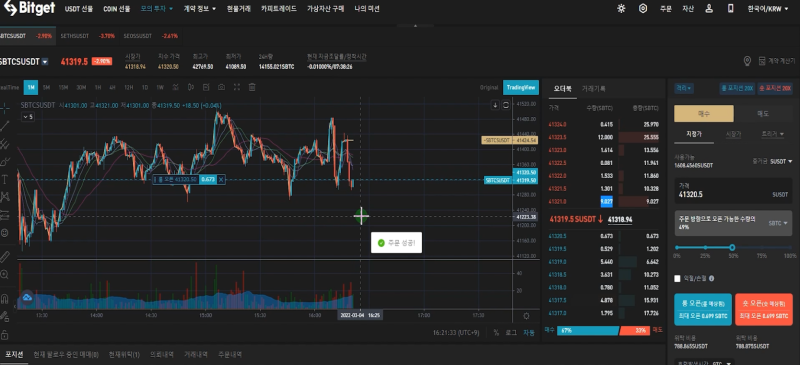The width and height of the screenshot is (800, 365).
Task: Switch to the 거래기록 trade history tab
Action: pyautogui.click(x=594, y=89)
